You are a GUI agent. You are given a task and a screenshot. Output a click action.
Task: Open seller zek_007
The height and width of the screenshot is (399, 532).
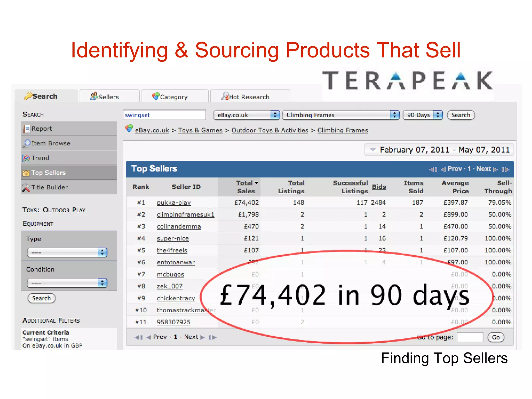point(170,286)
